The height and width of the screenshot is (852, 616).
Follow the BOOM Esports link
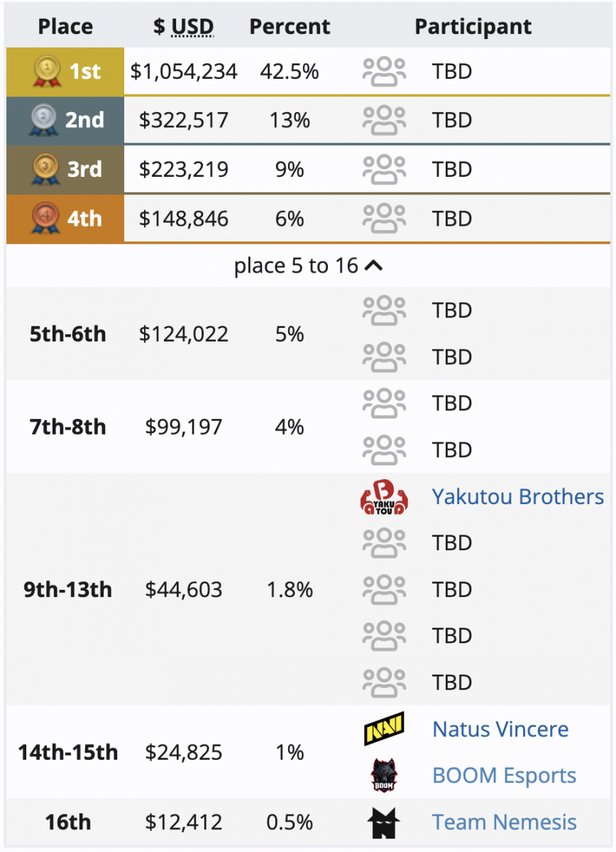[504, 775]
